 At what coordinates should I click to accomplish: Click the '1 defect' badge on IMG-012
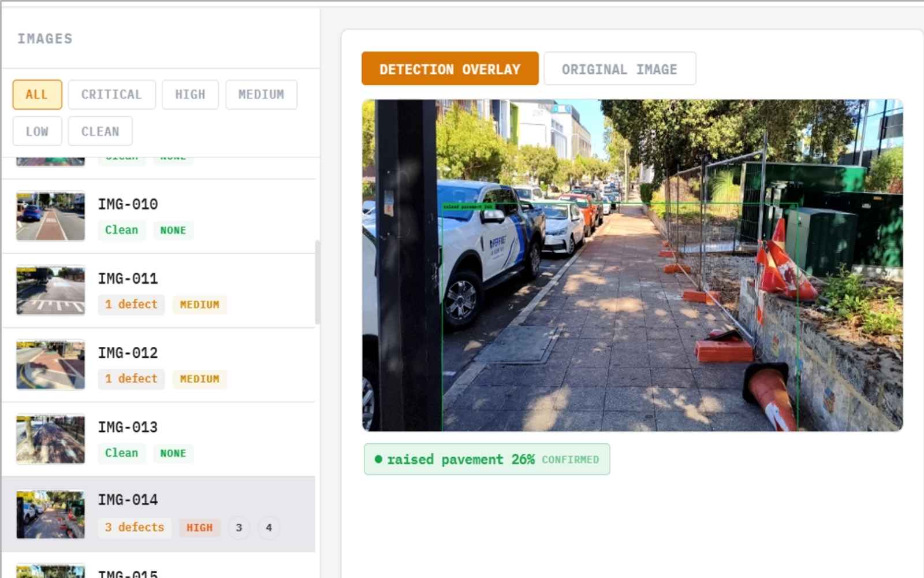(131, 379)
